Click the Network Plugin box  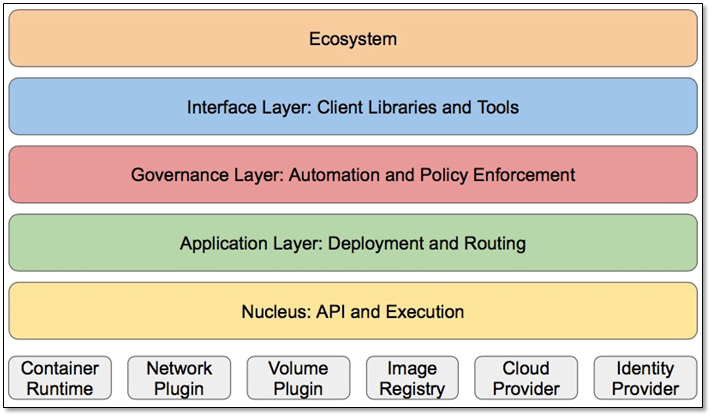point(179,378)
